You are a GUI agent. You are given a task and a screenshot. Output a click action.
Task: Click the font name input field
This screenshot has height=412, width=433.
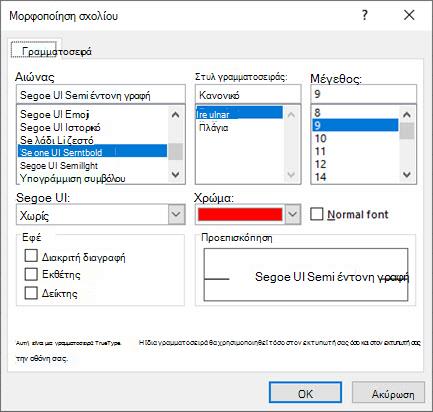pos(100,95)
